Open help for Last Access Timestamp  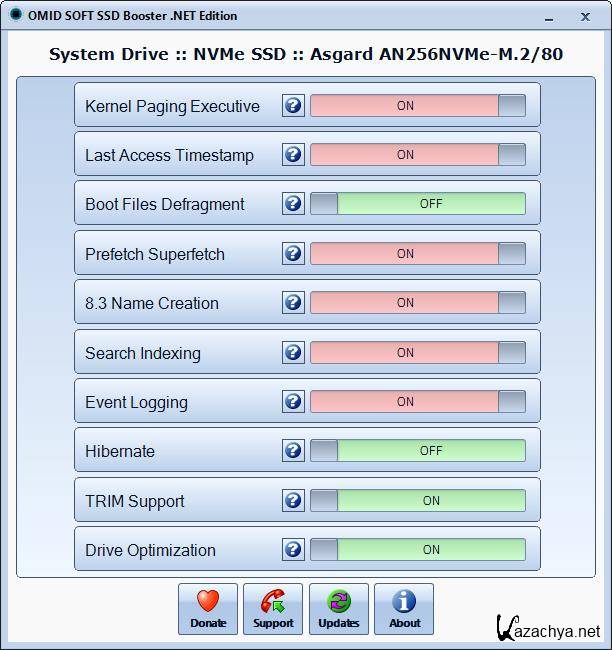pyautogui.click(x=293, y=155)
